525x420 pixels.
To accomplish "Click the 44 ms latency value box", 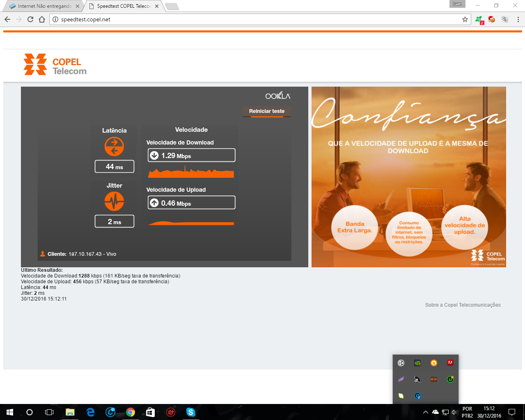I will (115, 167).
